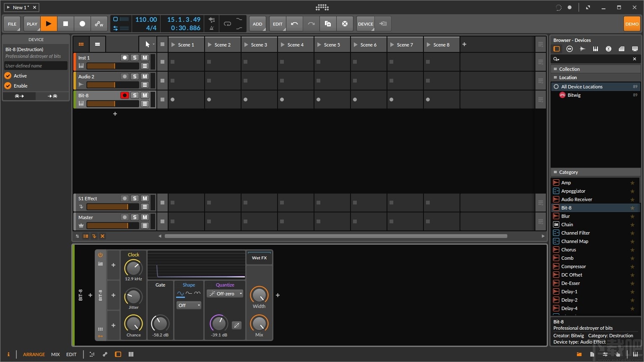The height and width of the screenshot is (362, 644).
Task: Switch to MIX layout tab
Action: (x=55, y=354)
